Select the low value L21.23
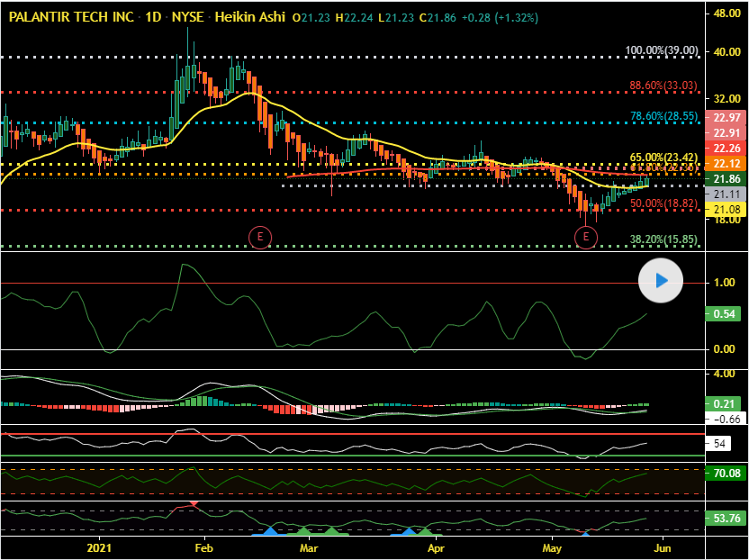The image size is (749, 560). click(396, 18)
